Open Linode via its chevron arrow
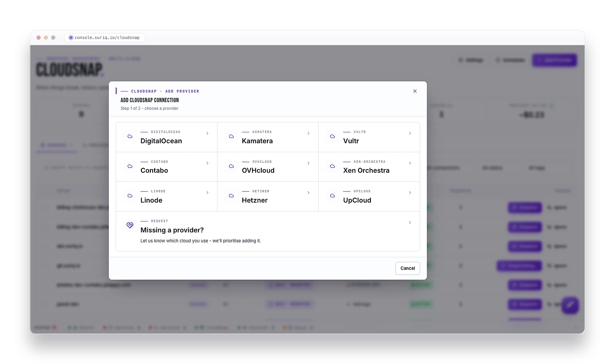The width and height of the screenshot is (615, 364). 207,193
